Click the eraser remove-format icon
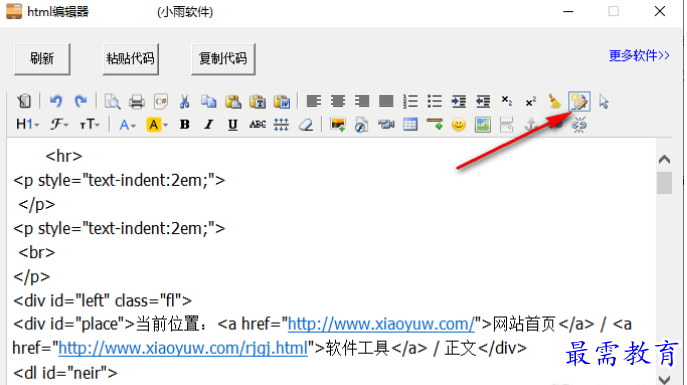The height and width of the screenshot is (385, 687). 306,125
